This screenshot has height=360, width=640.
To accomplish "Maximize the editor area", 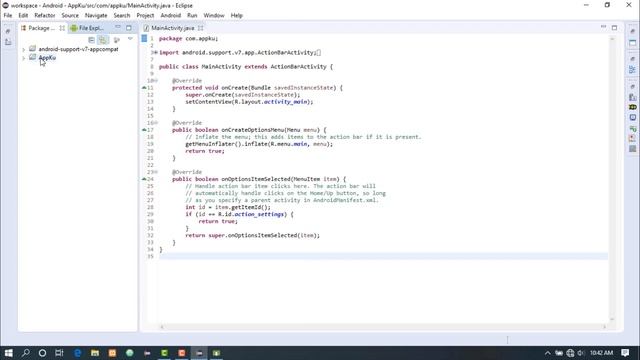I will pyautogui.click(x=614, y=28).
